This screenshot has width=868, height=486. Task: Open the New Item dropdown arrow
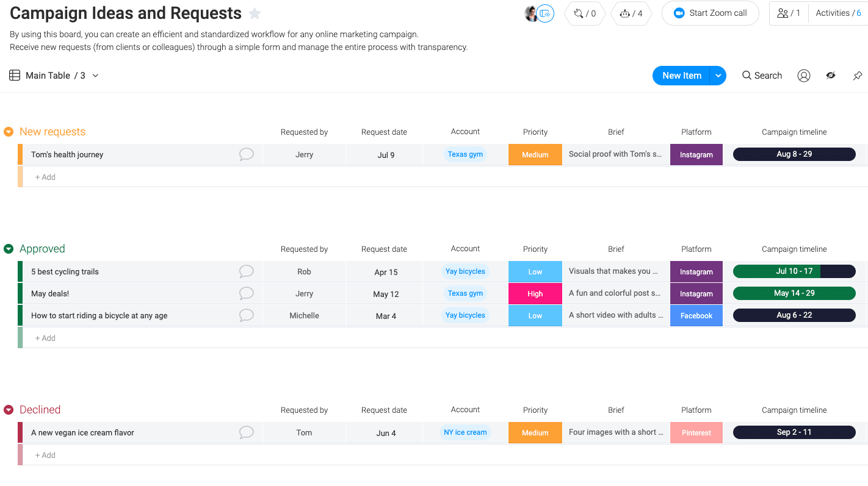pyautogui.click(x=718, y=76)
